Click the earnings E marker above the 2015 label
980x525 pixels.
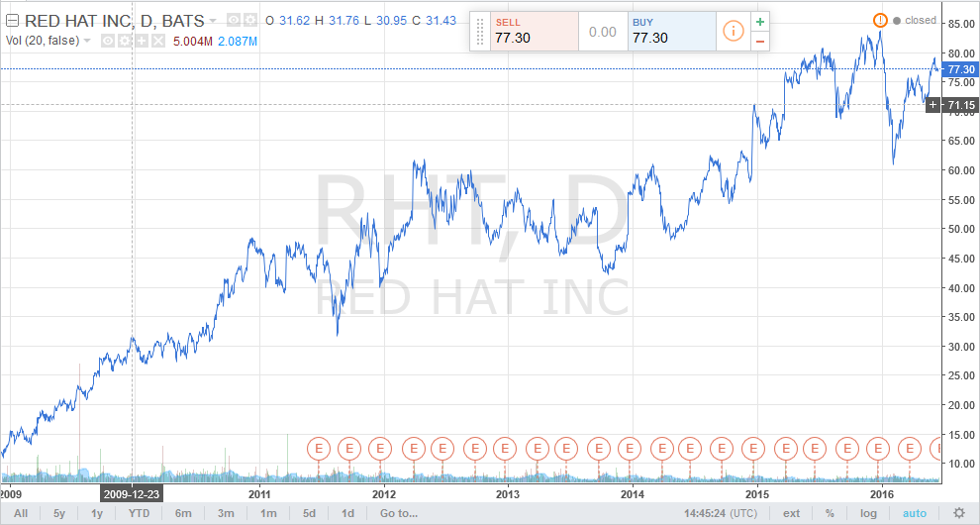click(x=753, y=448)
